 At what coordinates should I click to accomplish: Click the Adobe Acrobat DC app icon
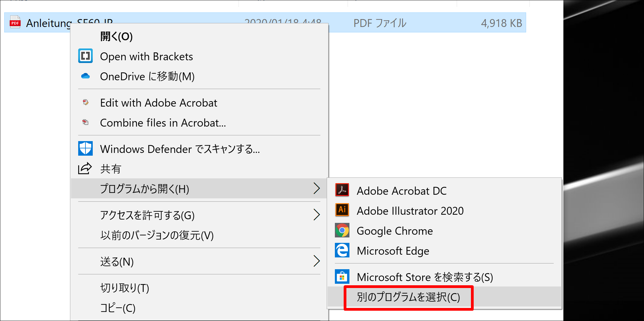pos(342,190)
